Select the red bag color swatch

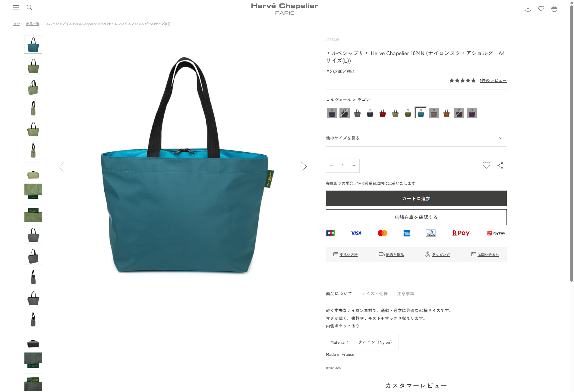pyautogui.click(x=383, y=113)
